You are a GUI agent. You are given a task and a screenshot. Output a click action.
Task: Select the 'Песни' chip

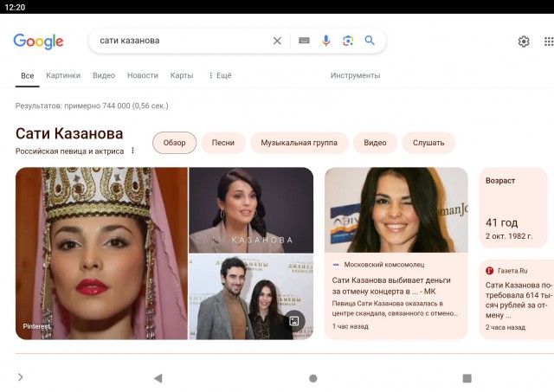(x=223, y=143)
